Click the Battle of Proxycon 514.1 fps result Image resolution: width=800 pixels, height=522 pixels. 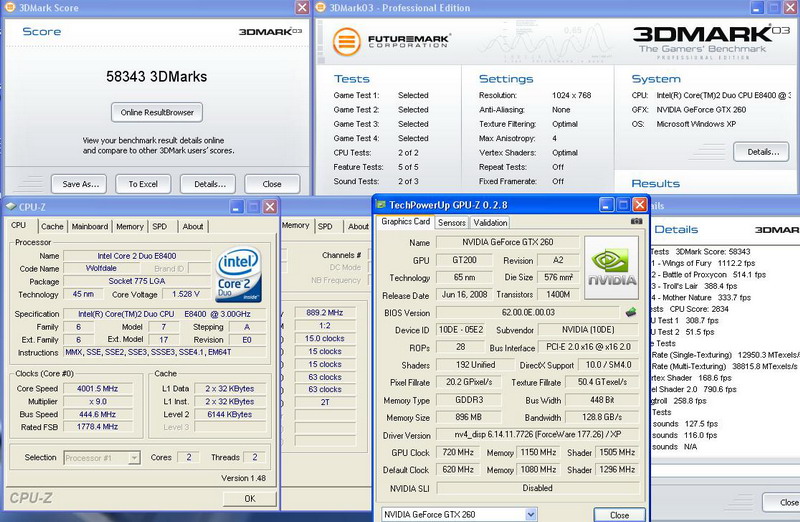point(709,275)
